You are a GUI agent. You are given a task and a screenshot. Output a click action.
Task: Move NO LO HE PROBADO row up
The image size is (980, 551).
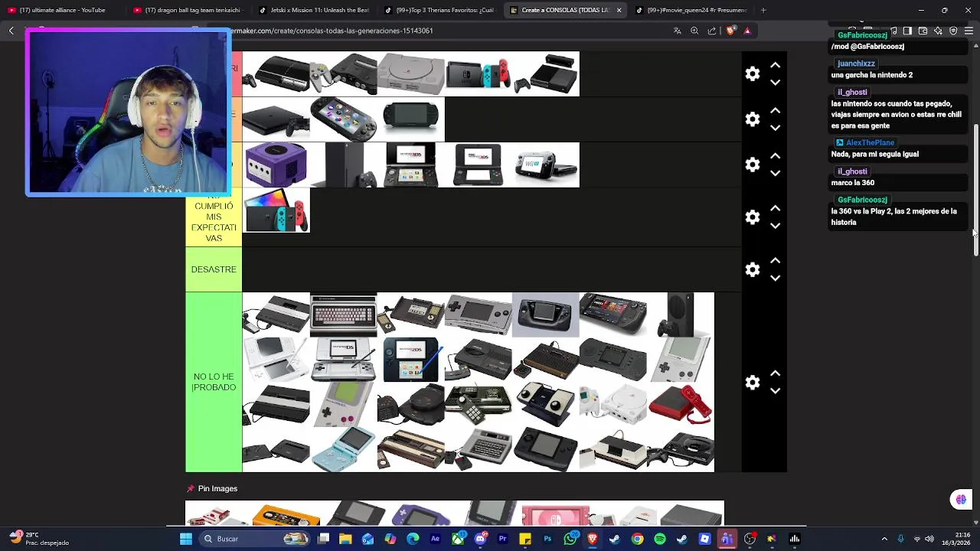pos(775,373)
